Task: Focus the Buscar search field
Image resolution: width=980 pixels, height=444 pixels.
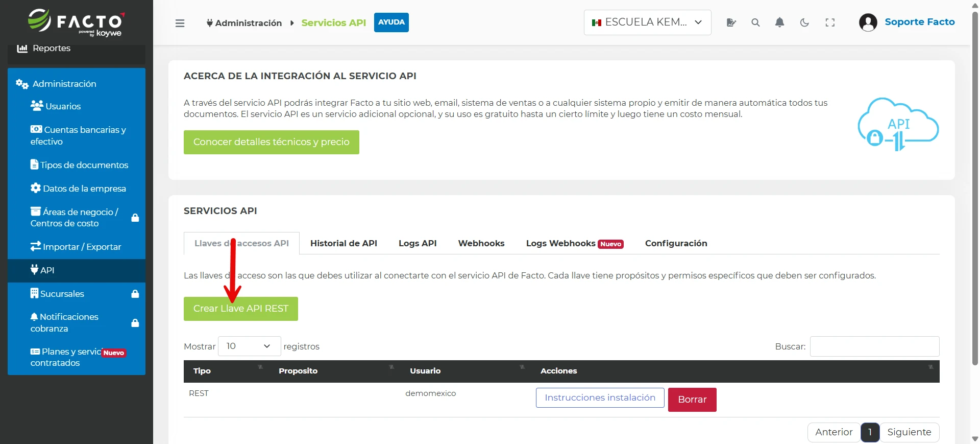Action: point(874,346)
